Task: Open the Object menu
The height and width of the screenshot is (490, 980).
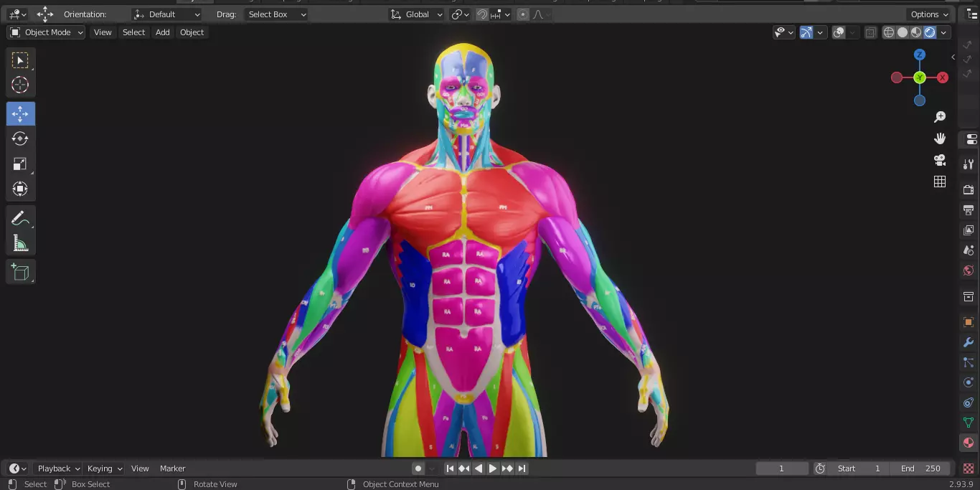Action: (x=192, y=32)
